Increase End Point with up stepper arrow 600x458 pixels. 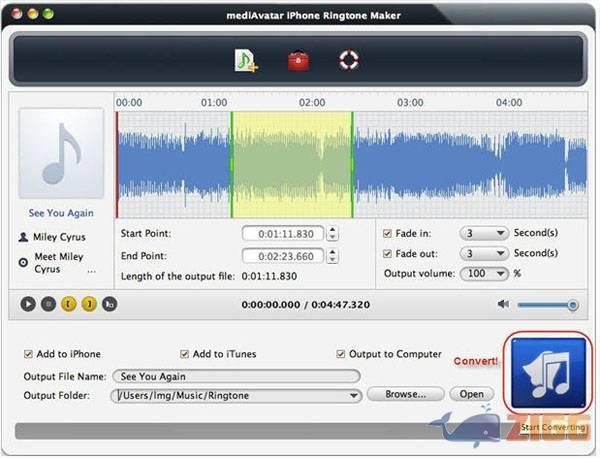point(333,252)
